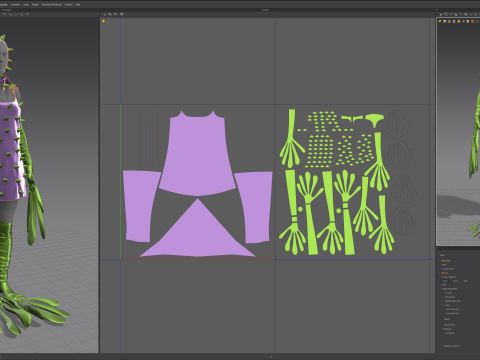Select the first yellow object browser tab icon
This screenshot has height=360, width=480.
point(440,21)
